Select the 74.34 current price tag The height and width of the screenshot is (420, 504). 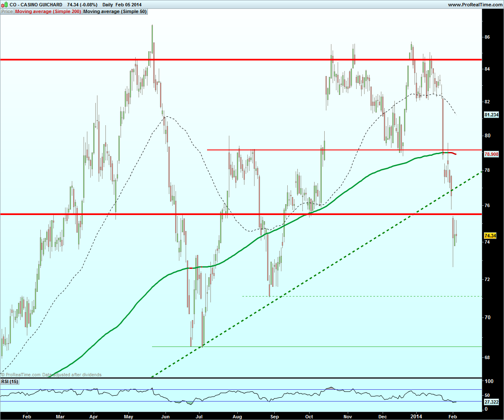pos(491,235)
